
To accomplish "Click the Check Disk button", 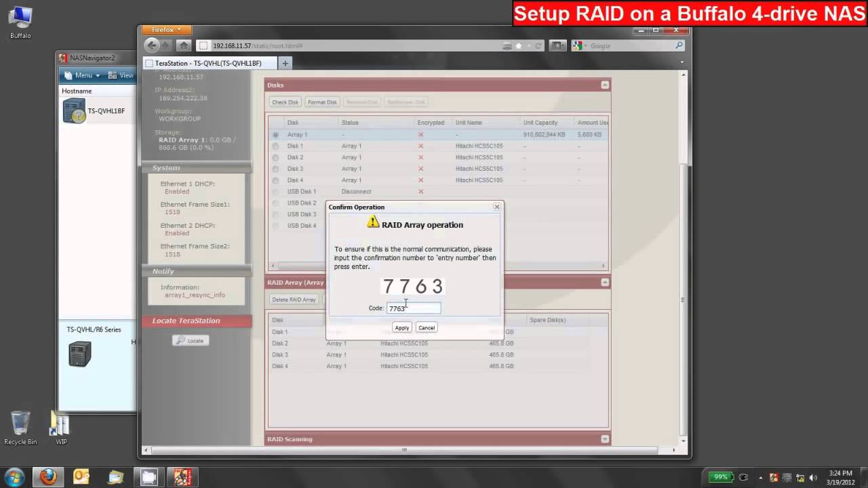I will [x=285, y=102].
